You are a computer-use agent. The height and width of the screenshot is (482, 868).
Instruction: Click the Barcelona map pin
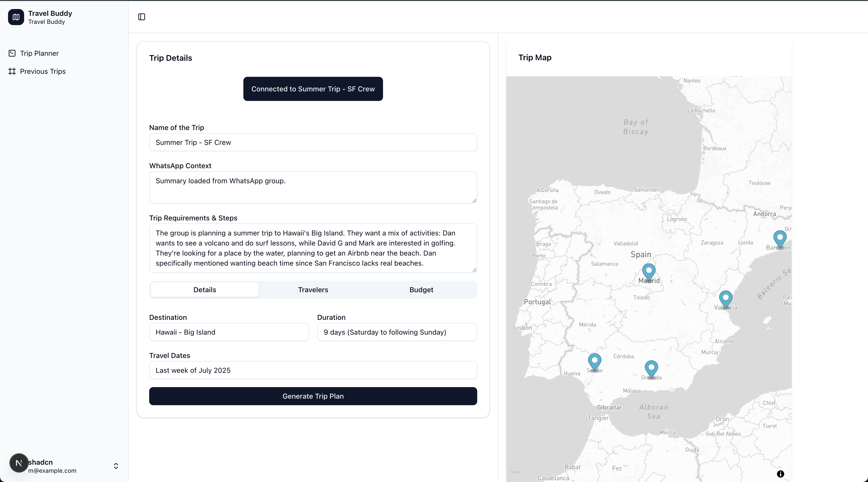tap(780, 238)
